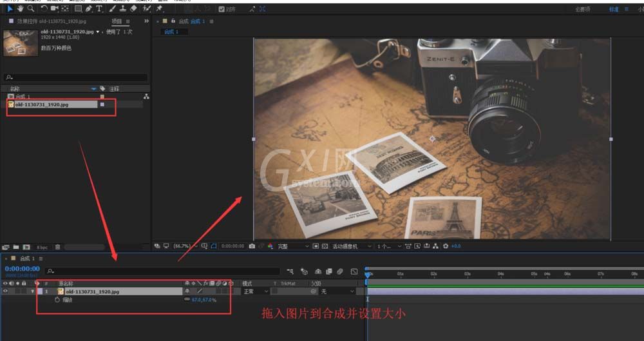Image resolution: width=644 pixels, height=341 pixels.
Task: Select the Eraser tool
Action: (x=133, y=8)
